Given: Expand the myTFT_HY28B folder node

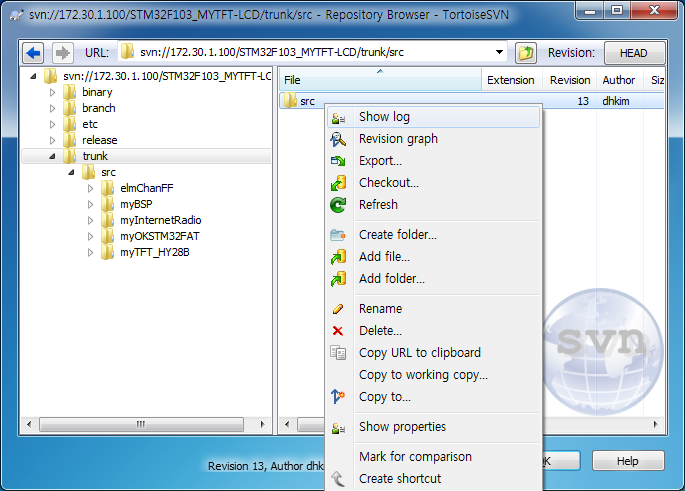Looking at the screenshot, I should click(x=90, y=252).
